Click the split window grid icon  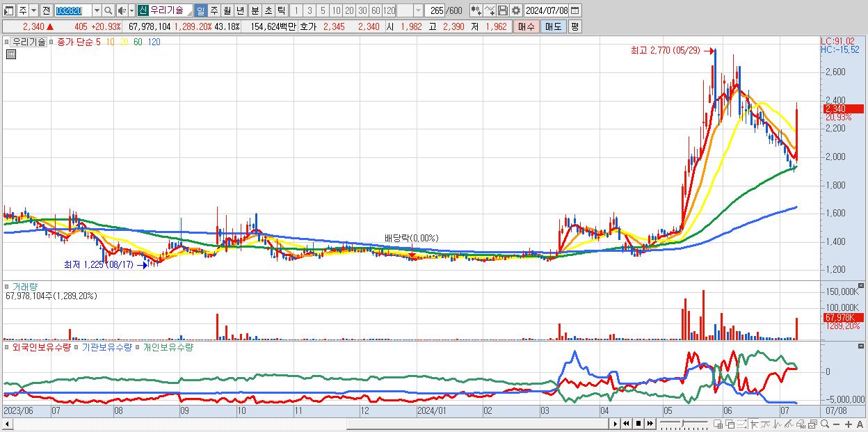point(718,424)
